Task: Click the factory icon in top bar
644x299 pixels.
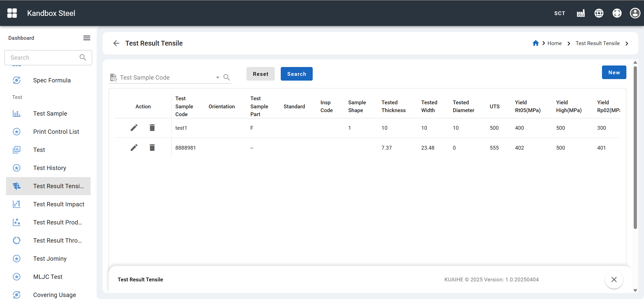Action: click(x=581, y=13)
